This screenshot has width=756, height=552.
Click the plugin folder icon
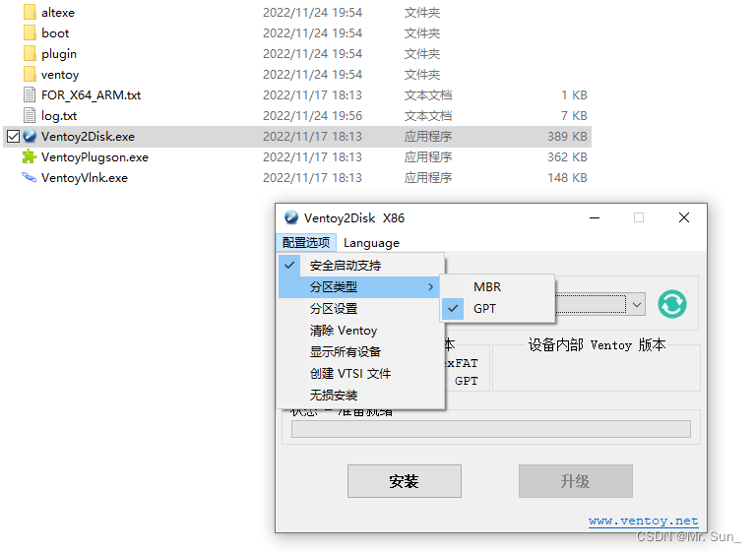point(30,53)
